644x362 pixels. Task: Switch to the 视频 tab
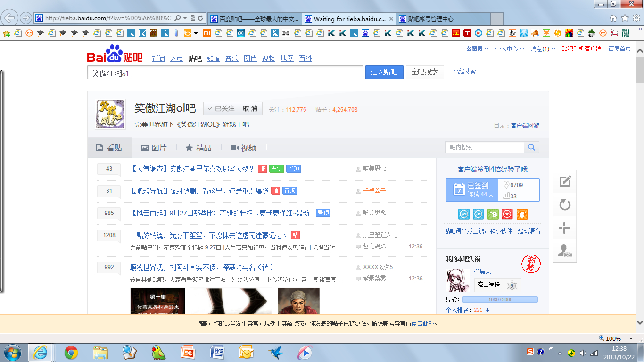(x=243, y=148)
